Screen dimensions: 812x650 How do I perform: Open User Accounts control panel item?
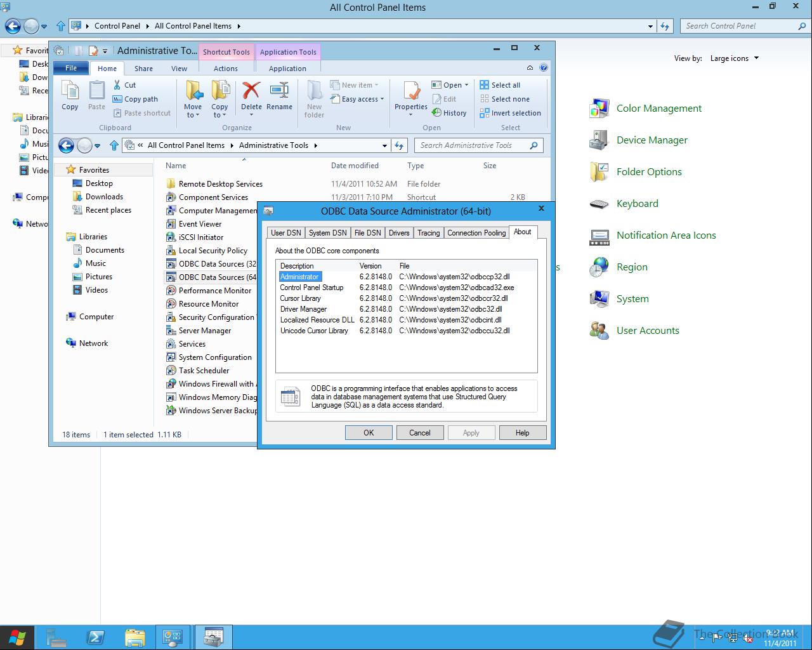click(x=634, y=331)
